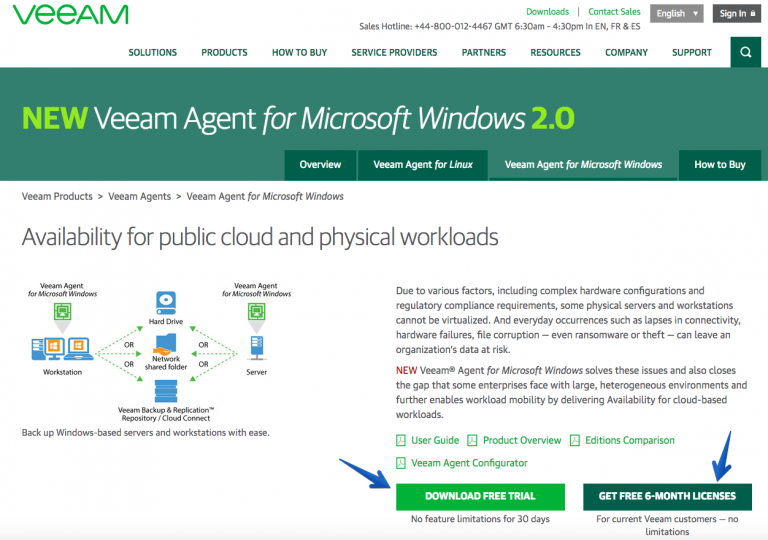Open the PARTNERS menu

(x=484, y=52)
